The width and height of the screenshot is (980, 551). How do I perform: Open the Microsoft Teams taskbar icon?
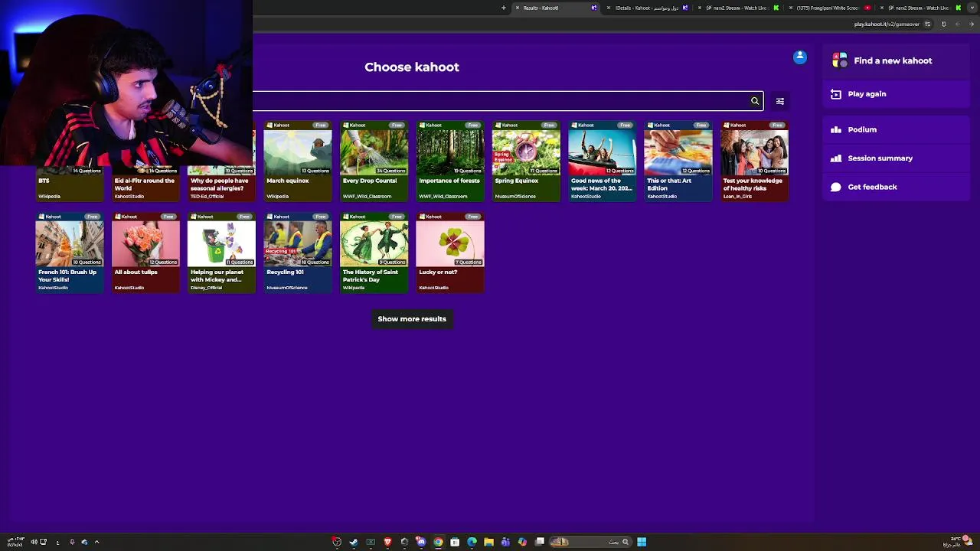505,542
